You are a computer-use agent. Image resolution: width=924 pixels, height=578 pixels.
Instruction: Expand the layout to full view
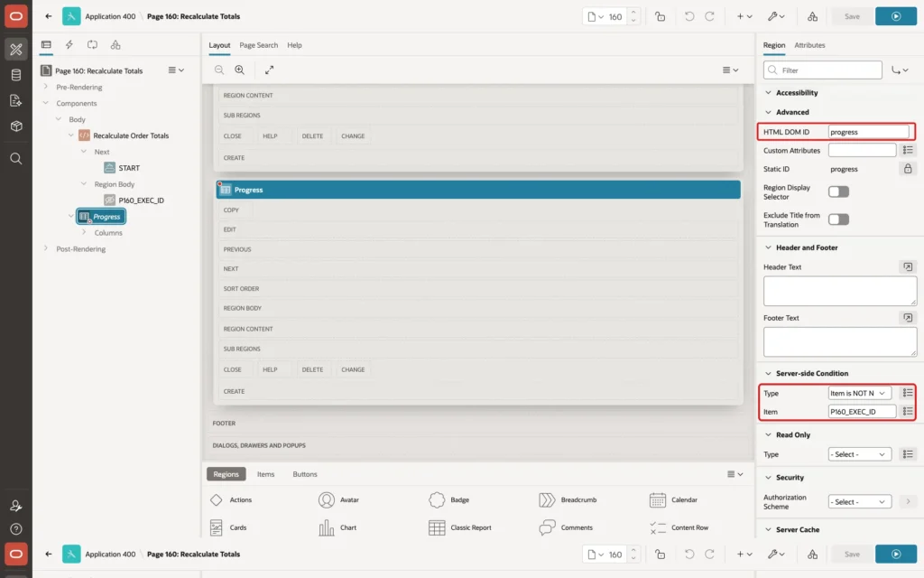(269, 70)
